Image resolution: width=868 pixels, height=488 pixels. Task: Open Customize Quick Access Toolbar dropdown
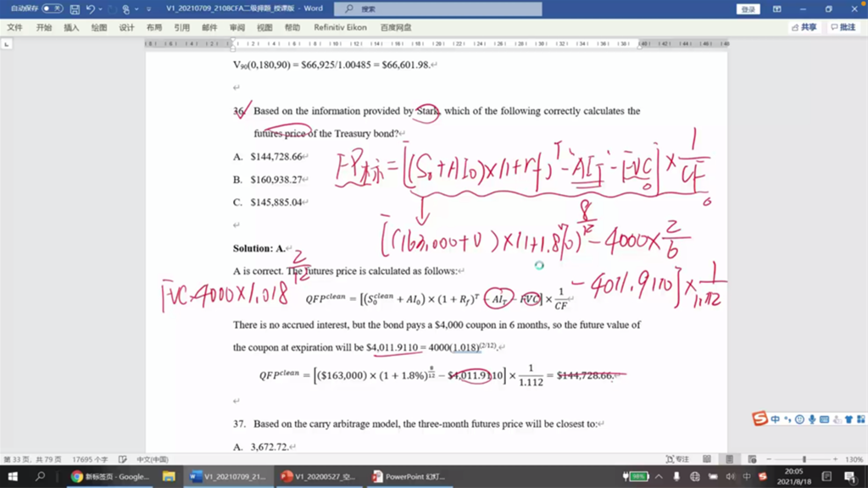coord(148,8)
